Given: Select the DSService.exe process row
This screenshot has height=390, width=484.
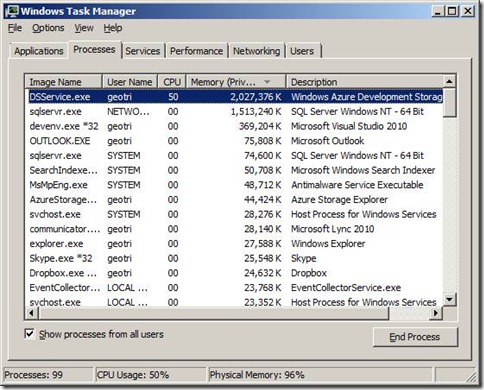Looking at the screenshot, I should (234, 97).
